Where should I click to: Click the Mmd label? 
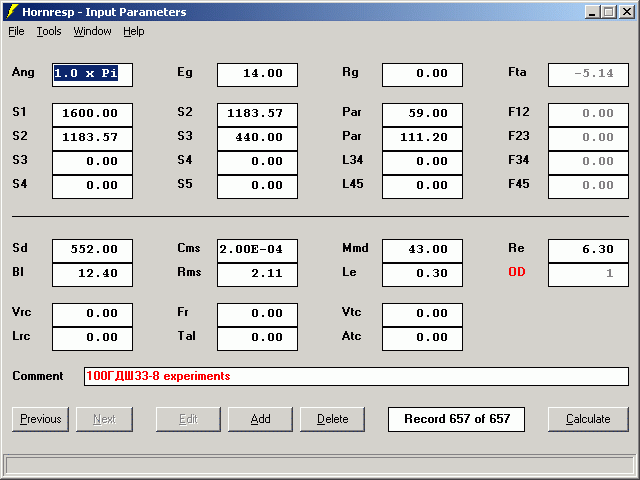[355, 248]
